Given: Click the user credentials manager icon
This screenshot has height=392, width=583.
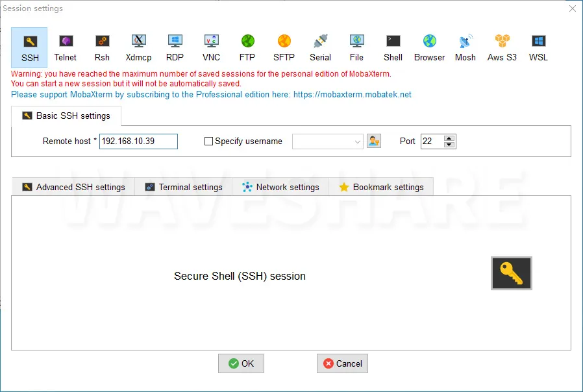Looking at the screenshot, I should point(373,141).
